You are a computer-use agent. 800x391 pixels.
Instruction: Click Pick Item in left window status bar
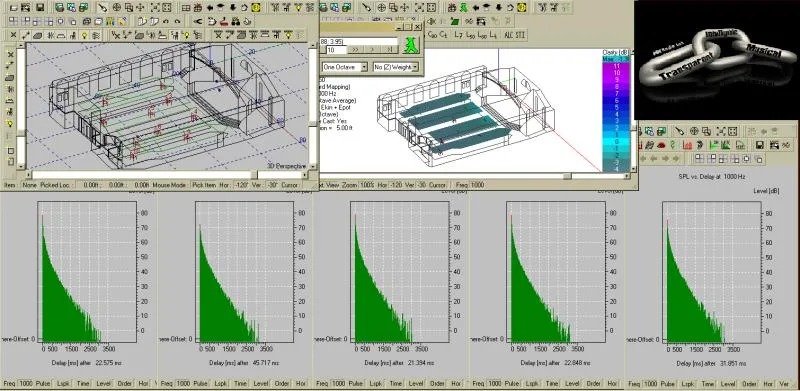click(204, 185)
